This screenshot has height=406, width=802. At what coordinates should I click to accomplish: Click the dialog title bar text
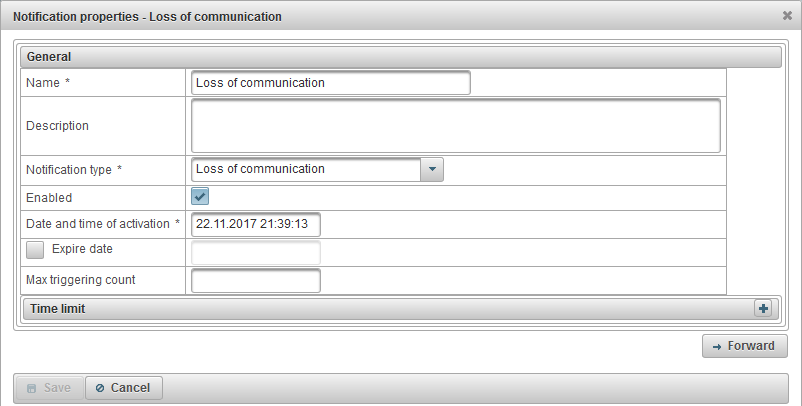(x=147, y=17)
